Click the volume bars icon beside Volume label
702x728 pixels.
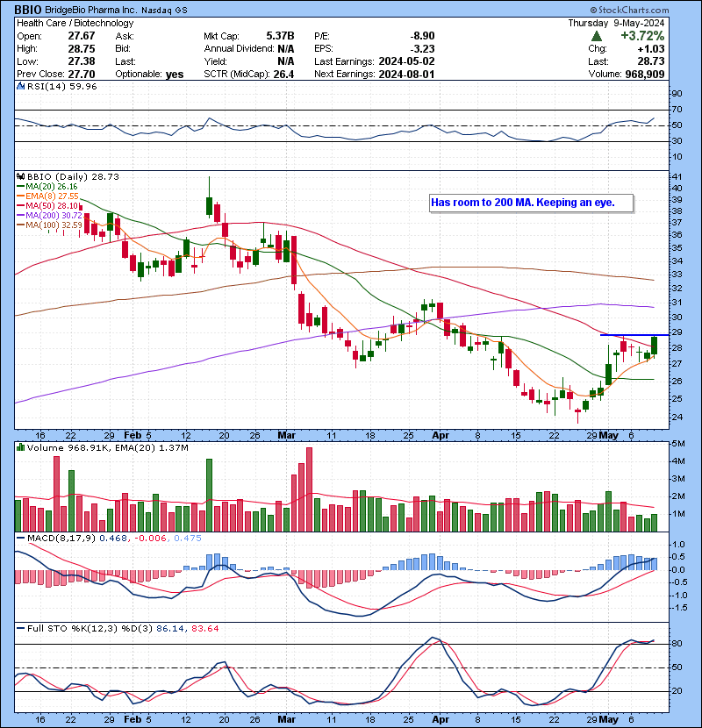pyautogui.click(x=20, y=447)
